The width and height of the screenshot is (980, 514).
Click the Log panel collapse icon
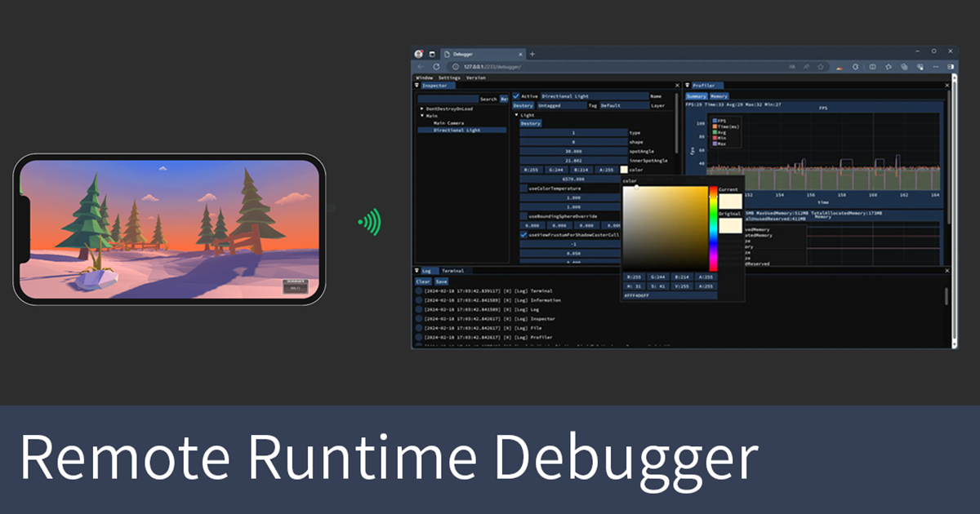(416, 270)
